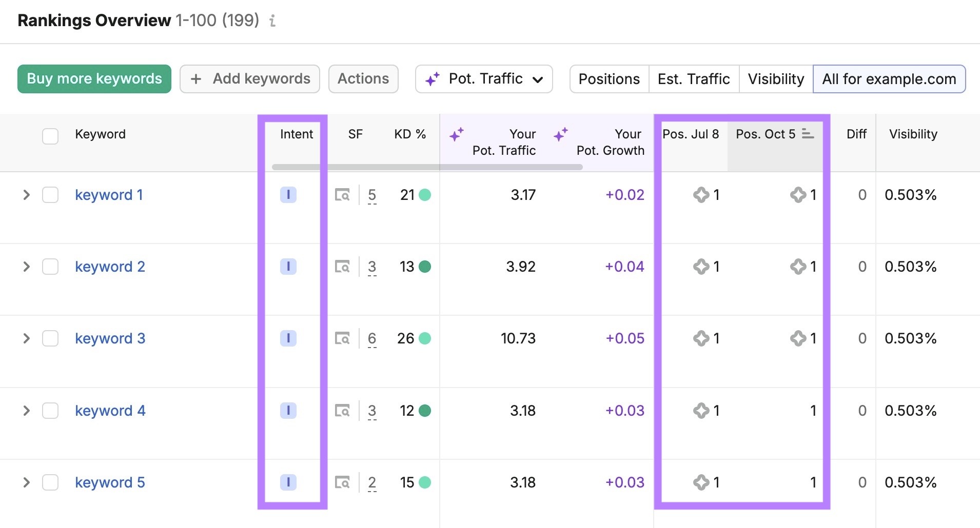Click the SF count 5 for keyword 1
Viewport: 980px width, 528px height.
372,195
